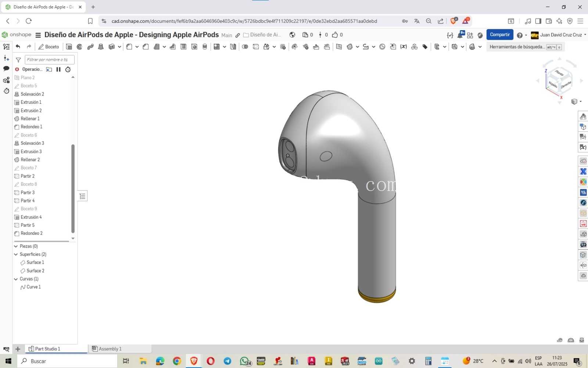Image resolution: width=588 pixels, height=368 pixels.
Task: Click the Shell tool icon
Action: point(183,47)
